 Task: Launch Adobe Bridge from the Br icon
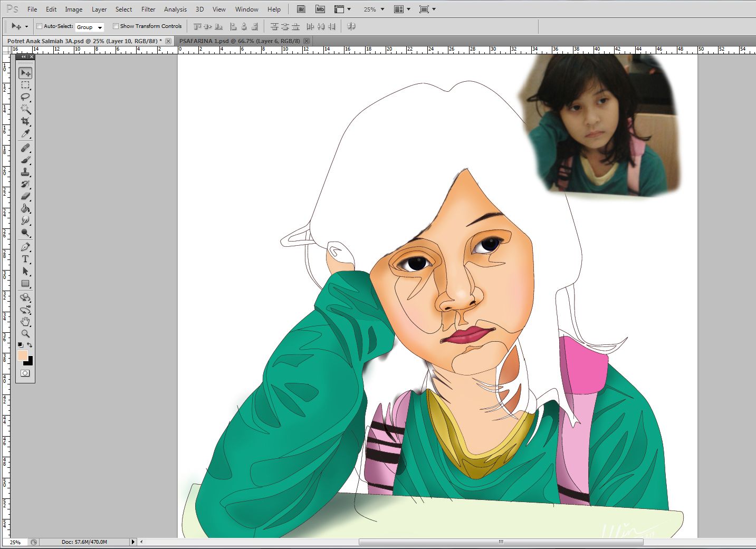[x=301, y=9]
